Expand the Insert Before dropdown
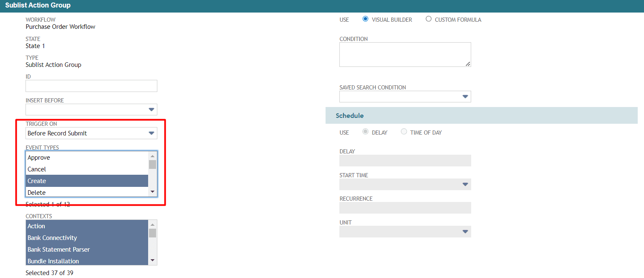This screenshot has width=644, height=278. (x=91, y=110)
